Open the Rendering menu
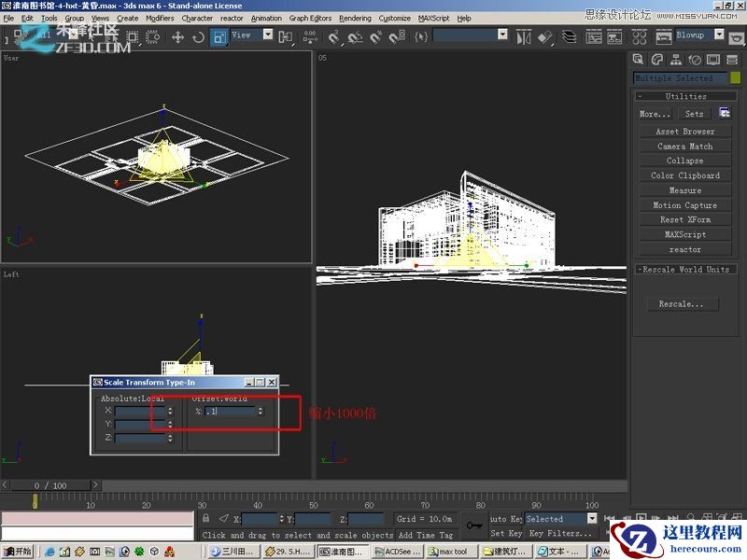The width and height of the screenshot is (747, 560). (x=355, y=18)
